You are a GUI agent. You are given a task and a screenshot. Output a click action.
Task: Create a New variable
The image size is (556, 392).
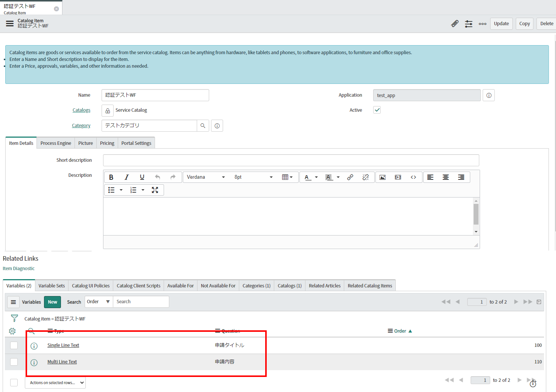click(53, 302)
